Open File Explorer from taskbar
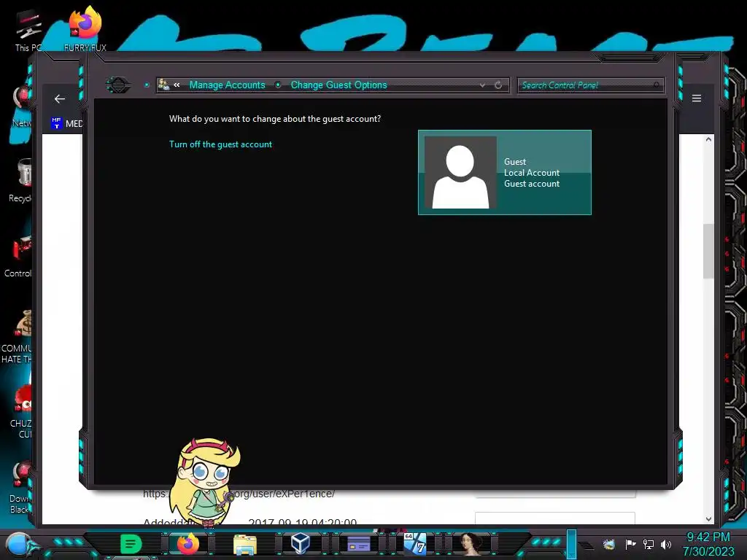747x560 pixels. 245,544
